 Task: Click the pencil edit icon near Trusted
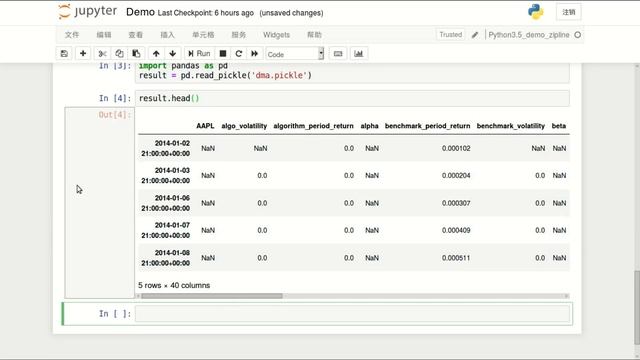pos(475,35)
